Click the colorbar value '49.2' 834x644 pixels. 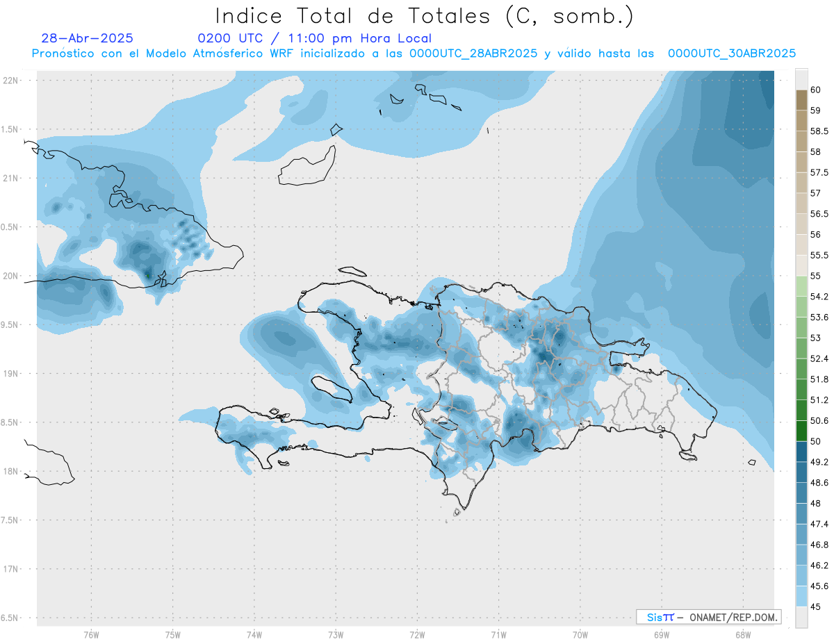819,462
